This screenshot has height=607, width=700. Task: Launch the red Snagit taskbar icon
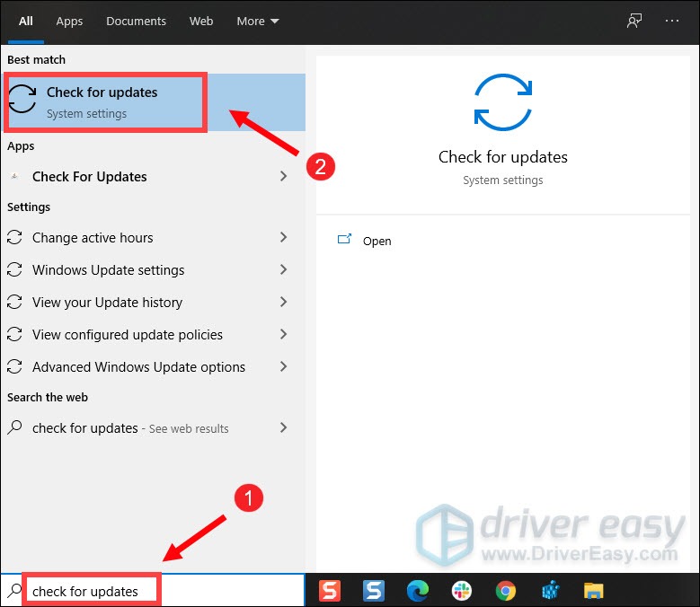(330, 591)
